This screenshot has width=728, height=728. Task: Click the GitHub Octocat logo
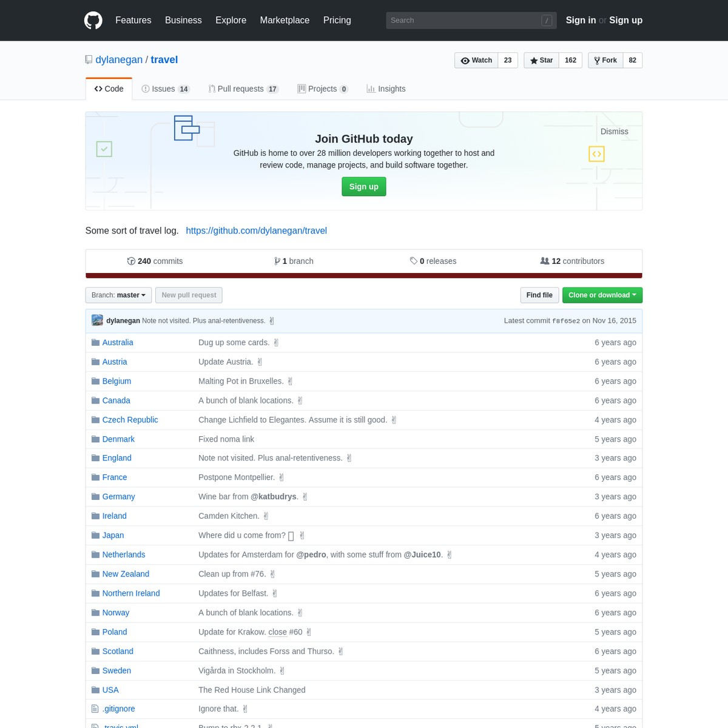pos(93,20)
